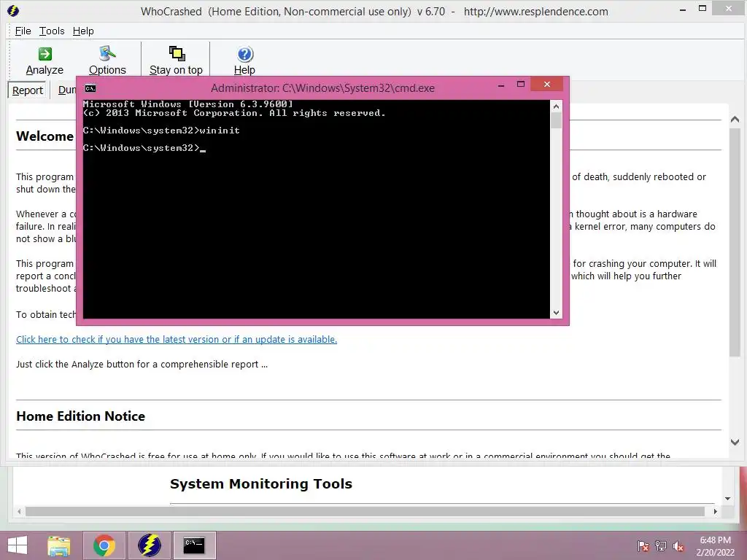Click the Help toolbar icon
This screenshot has height=560, width=747.
tap(244, 61)
